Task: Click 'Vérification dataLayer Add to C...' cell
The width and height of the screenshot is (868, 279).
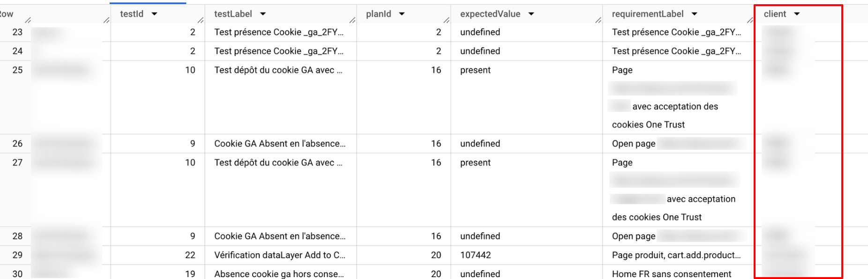Action: click(280, 255)
